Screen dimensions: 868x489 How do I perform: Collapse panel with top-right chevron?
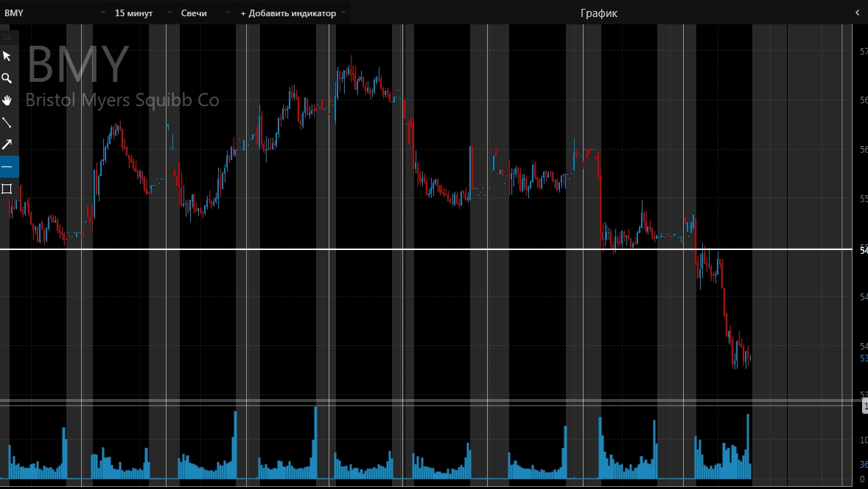(x=857, y=13)
